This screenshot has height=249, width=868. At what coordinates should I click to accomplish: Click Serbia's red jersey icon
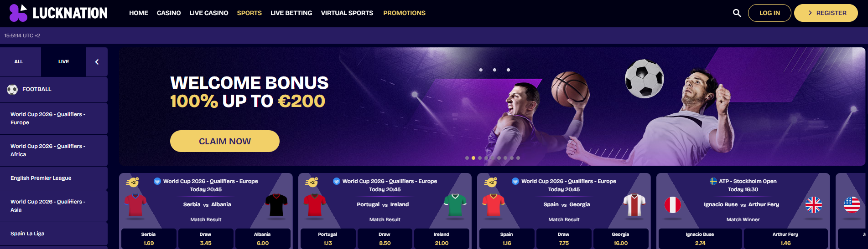(135, 205)
